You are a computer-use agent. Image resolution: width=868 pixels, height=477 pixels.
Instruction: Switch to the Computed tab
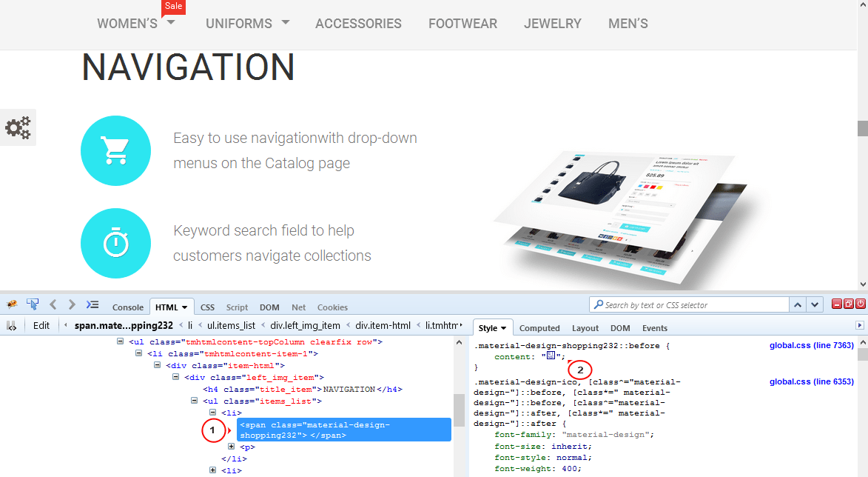click(539, 327)
